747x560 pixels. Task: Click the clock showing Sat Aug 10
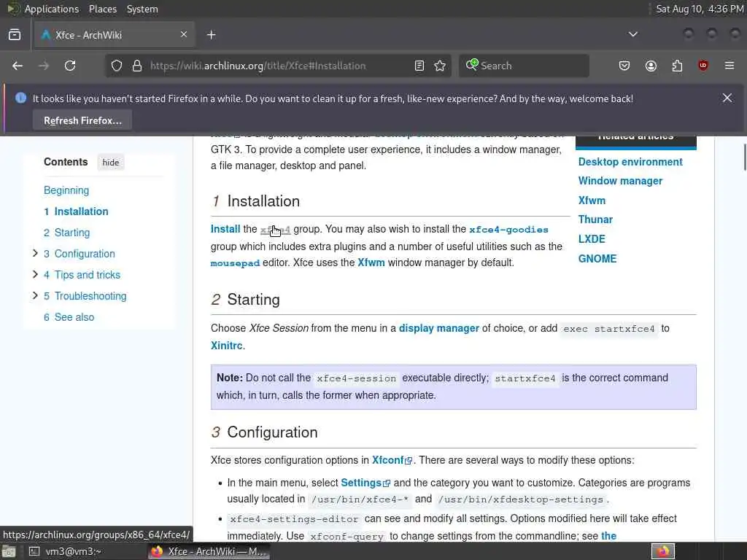(x=700, y=9)
